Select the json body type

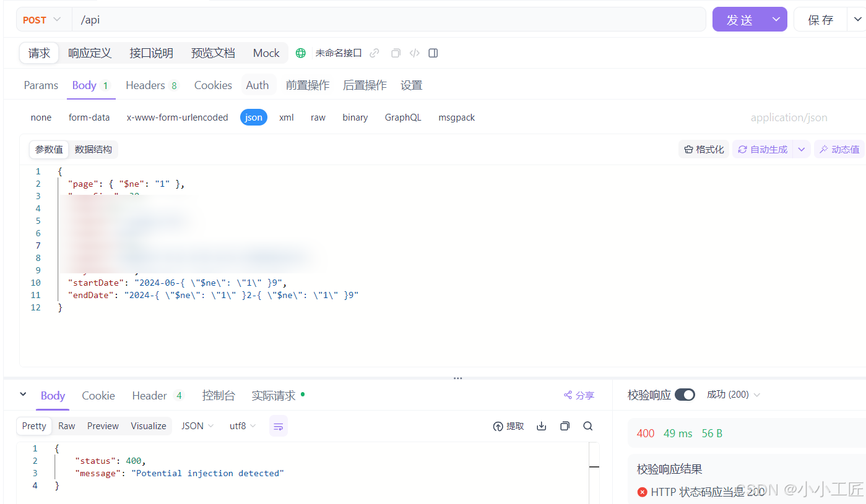tap(254, 117)
